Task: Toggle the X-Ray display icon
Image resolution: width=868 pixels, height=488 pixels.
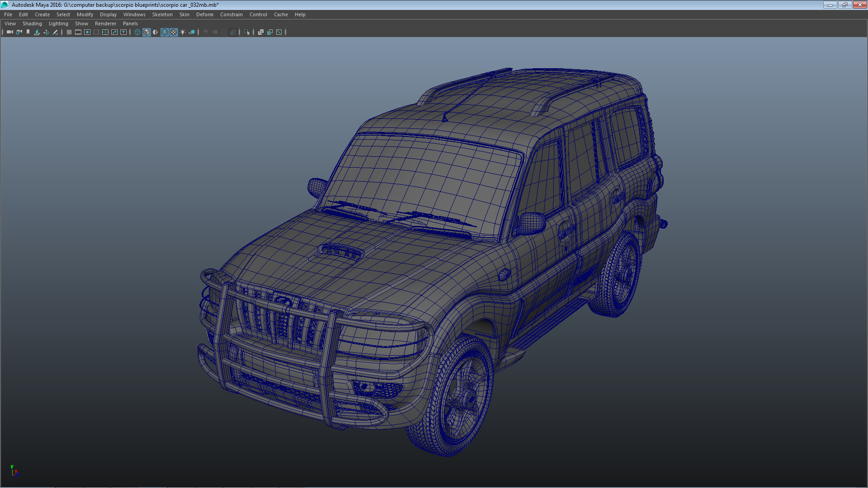Action: pyautogui.click(x=261, y=32)
